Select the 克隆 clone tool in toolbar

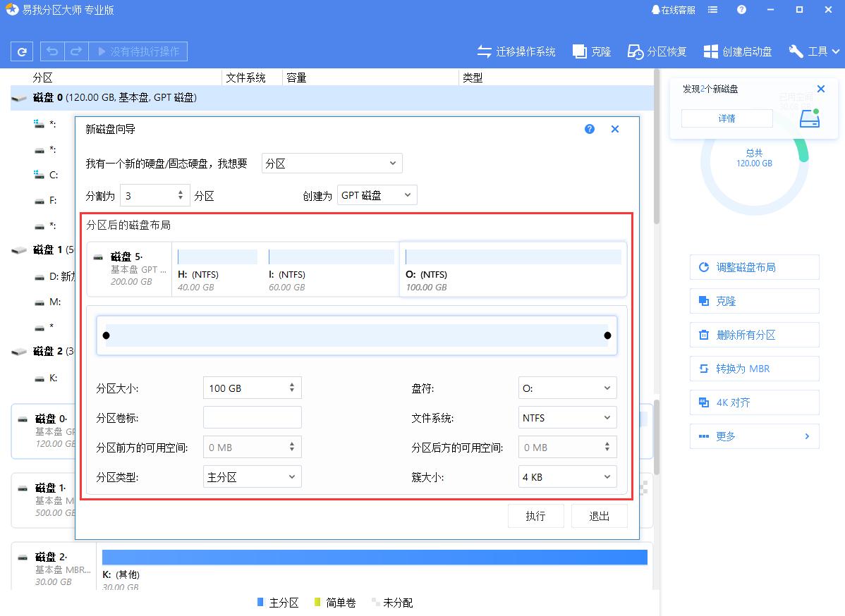coord(592,51)
